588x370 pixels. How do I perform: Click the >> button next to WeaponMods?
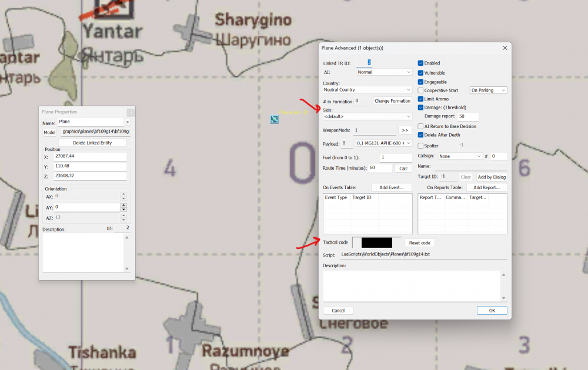(x=405, y=130)
